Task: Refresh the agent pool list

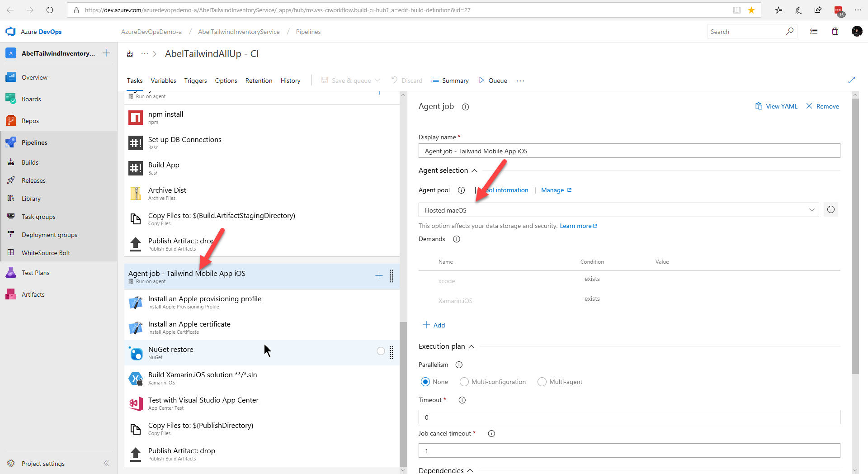Action: [x=831, y=209]
